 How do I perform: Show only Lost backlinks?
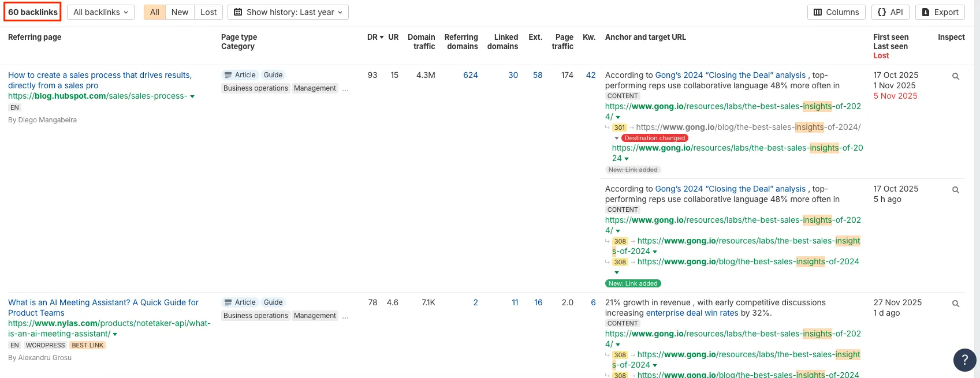click(x=208, y=12)
